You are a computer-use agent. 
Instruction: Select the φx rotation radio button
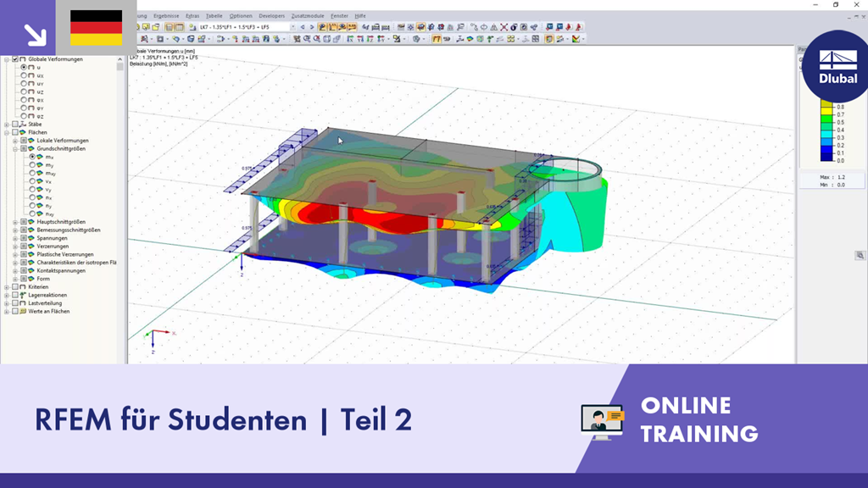click(x=24, y=100)
